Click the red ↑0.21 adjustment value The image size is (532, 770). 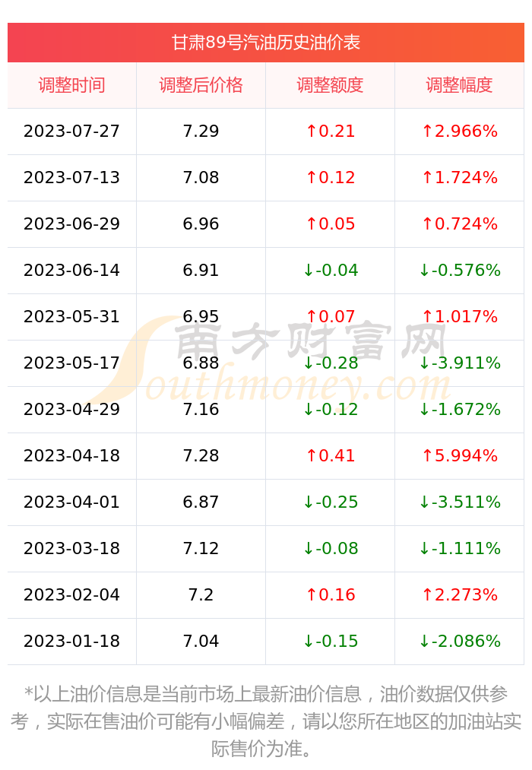(x=330, y=131)
